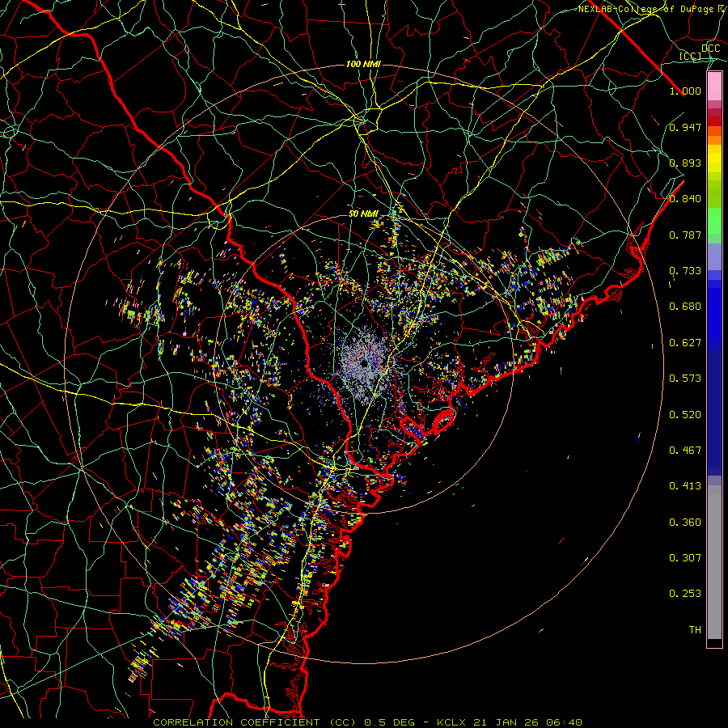Click the KCLX 21 JAN 26 06:40 timestamp
This screenshot has height=728, width=728.
tap(510, 722)
